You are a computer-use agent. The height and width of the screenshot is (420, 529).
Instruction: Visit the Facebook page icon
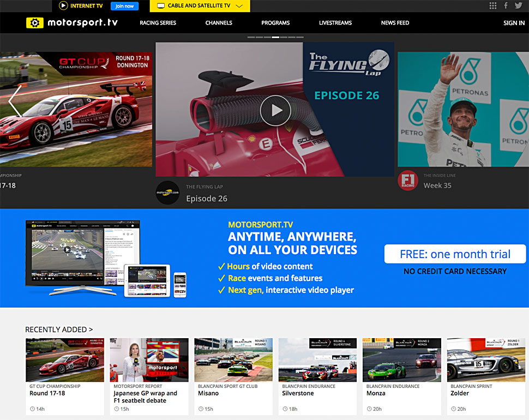click(506, 5)
